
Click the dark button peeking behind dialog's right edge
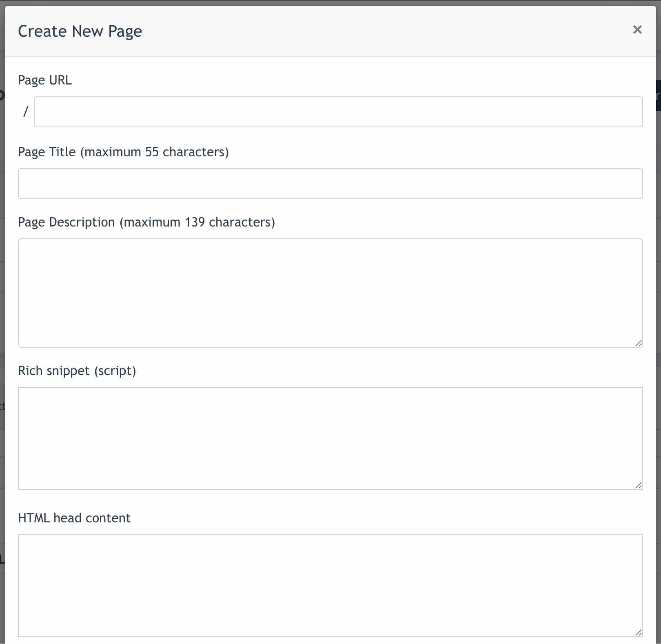point(658,96)
